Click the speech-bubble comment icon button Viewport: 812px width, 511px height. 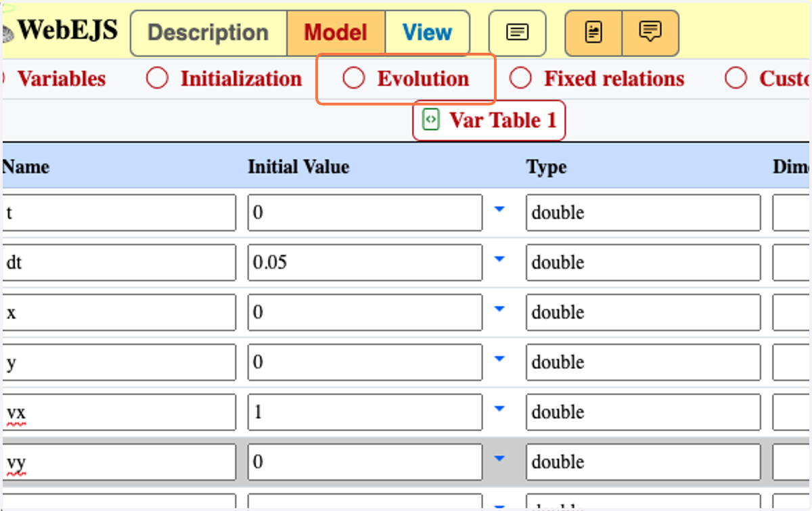click(x=650, y=32)
